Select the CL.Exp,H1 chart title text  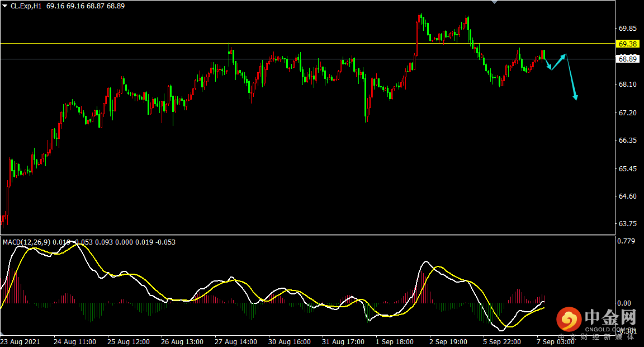pos(26,6)
